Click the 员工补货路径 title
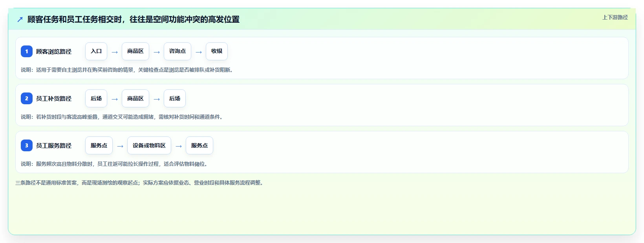This screenshot has height=243, width=644. (54, 98)
